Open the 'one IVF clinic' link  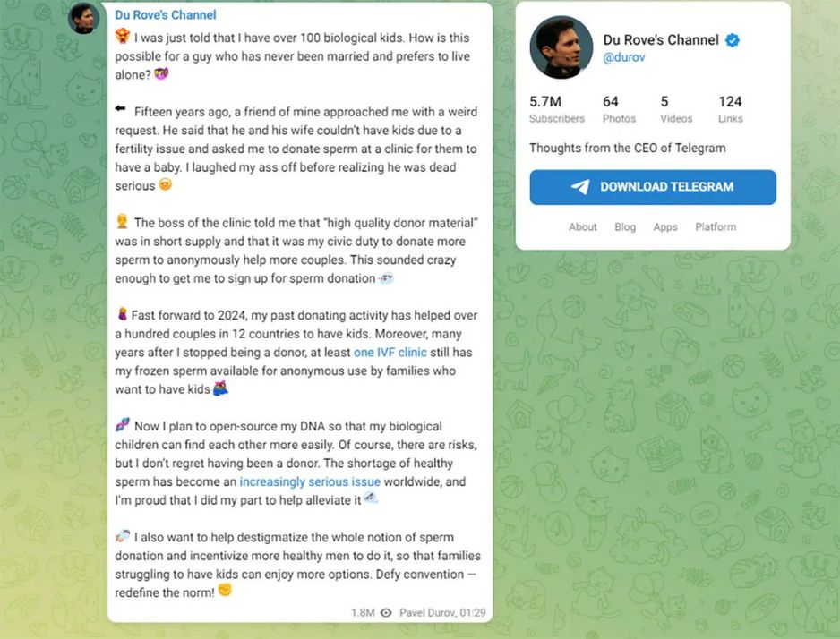click(x=390, y=353)
